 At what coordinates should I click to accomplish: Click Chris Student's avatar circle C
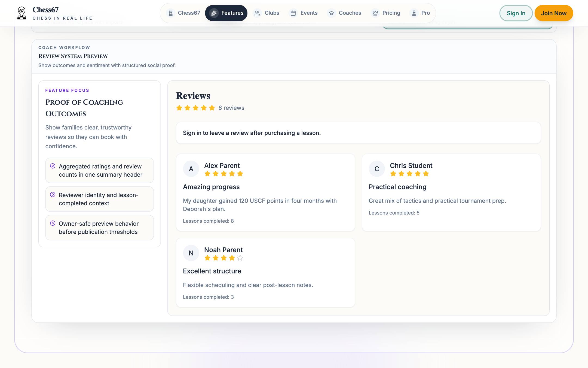coord(377,169)
